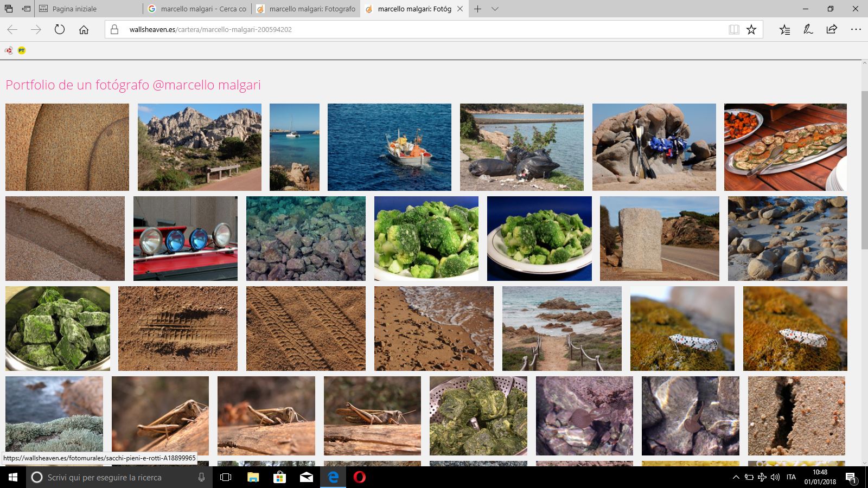Click the browser Forward arrow
Viewport: 868px width, 488px height.
pyautogui.click(x=36, y=29)
